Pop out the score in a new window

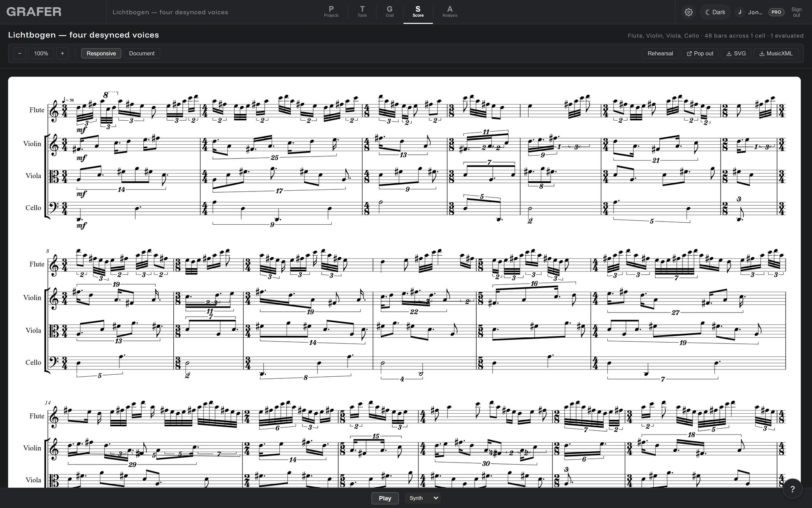point(700,53)
